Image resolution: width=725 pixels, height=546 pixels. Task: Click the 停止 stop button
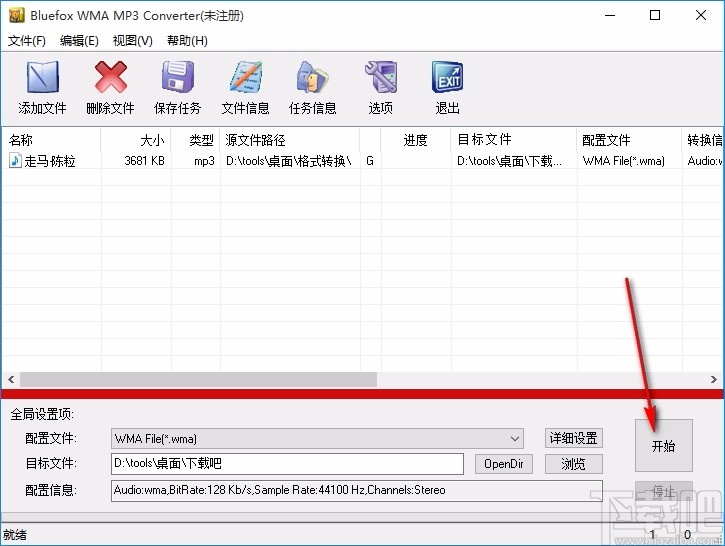click(664, 491)
